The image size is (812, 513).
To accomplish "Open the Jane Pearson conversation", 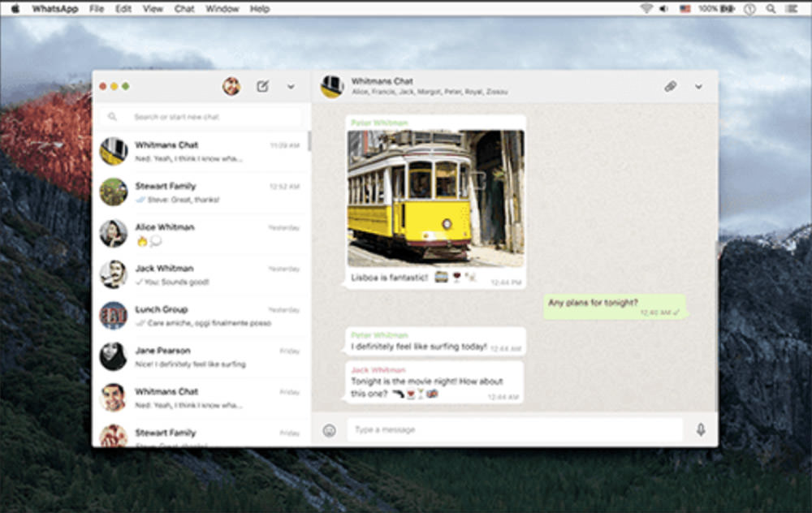I will (201, 356).
